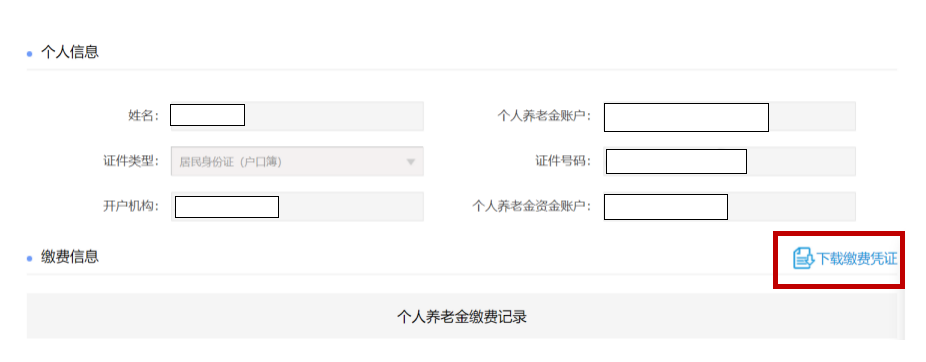Open the 证件类型 dropdown showing 居民身份证
The height and width of the screenshot is (362, 926).
297,161
